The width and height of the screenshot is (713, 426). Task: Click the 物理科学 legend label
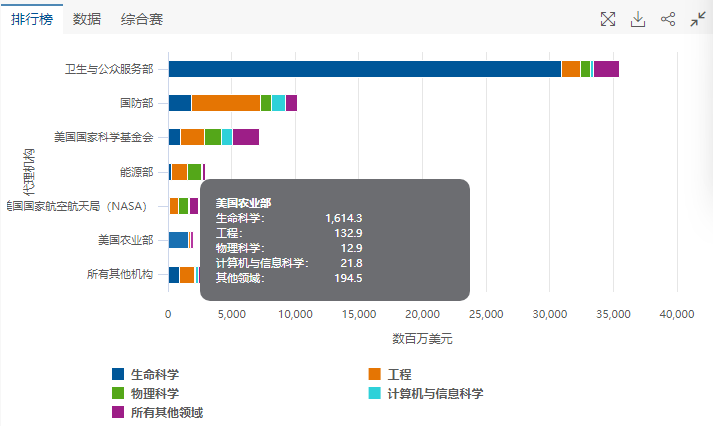tap(155, 393)
